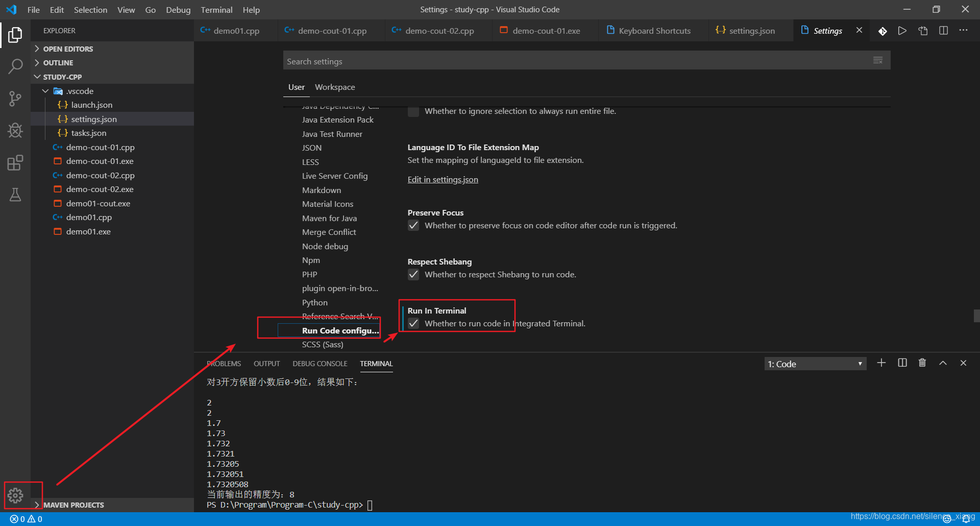Select Python in the settings list
Screen dimensions: 980x526
(315, 303)
